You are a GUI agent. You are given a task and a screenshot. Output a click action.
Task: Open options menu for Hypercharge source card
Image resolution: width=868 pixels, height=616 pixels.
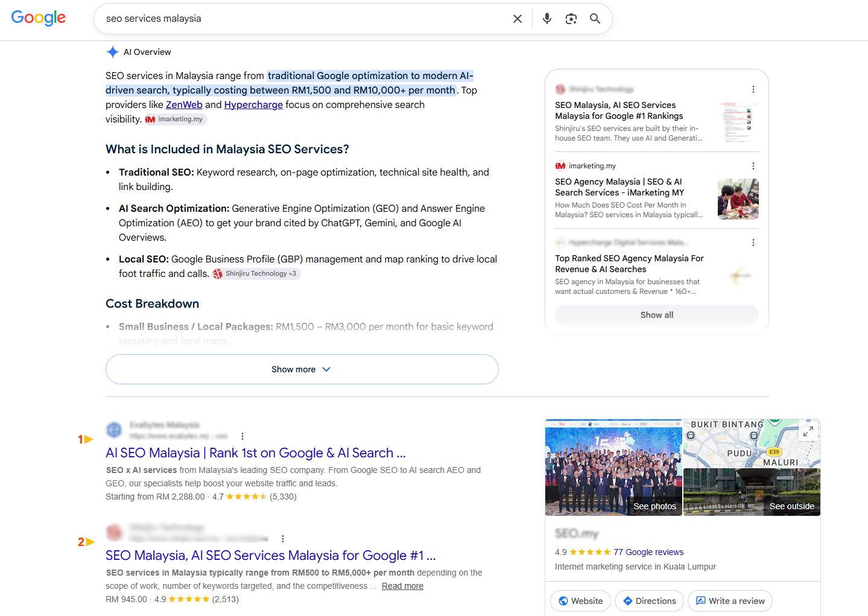[753, 243]
